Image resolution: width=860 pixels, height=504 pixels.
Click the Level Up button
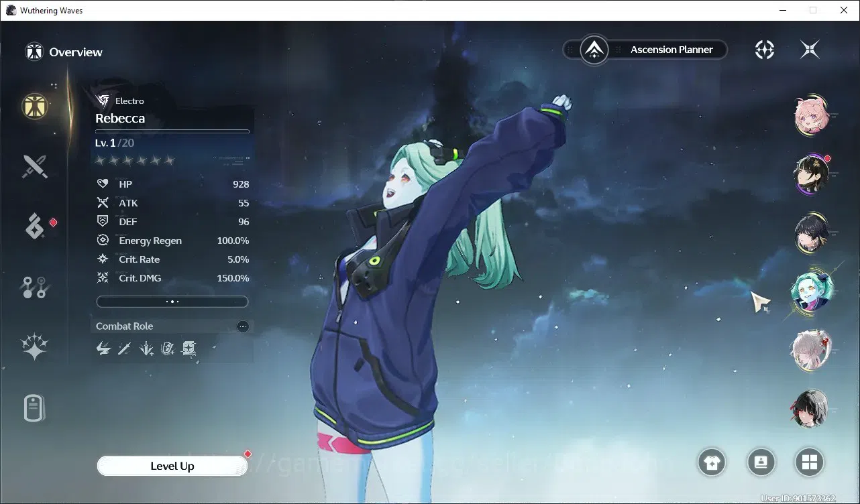coord(172,466)
